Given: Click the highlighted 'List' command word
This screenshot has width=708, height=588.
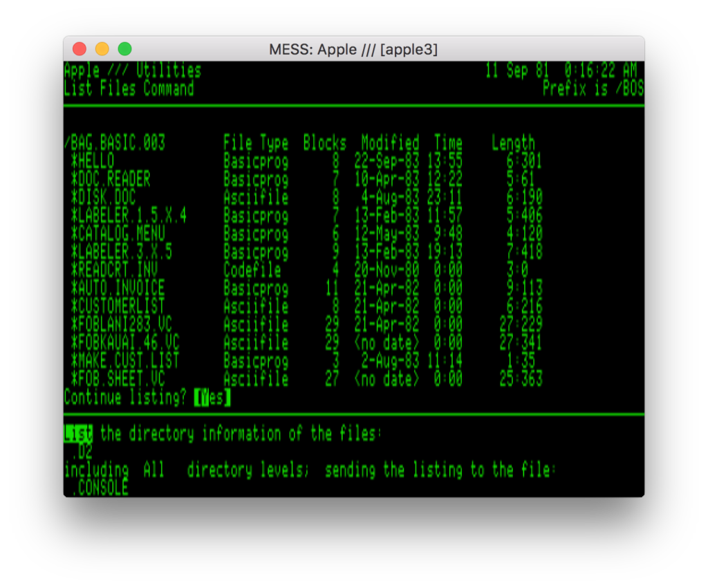Looking at the screenshot, I should (79, 434).
